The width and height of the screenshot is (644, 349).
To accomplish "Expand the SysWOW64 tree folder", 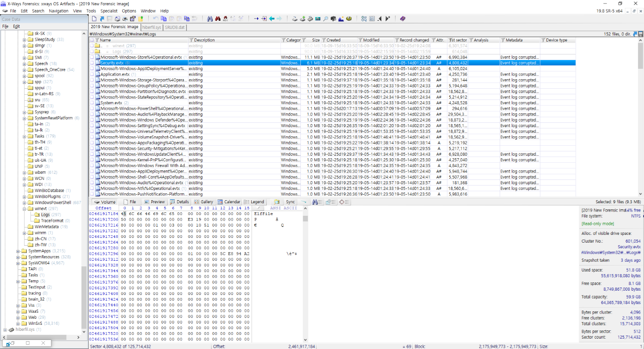I will (18, 263).
